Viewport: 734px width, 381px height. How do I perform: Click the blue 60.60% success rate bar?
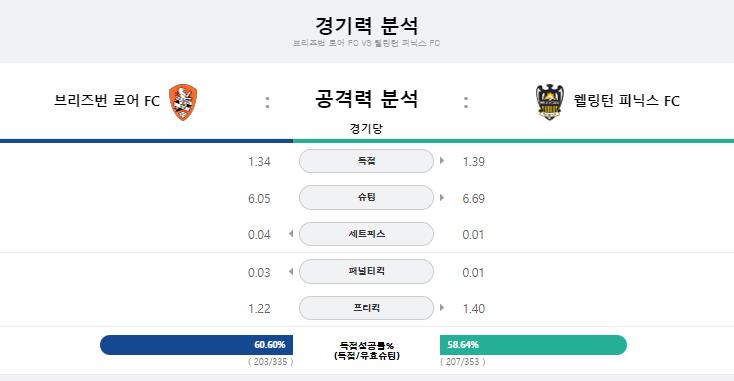click(x=197, y=345)
